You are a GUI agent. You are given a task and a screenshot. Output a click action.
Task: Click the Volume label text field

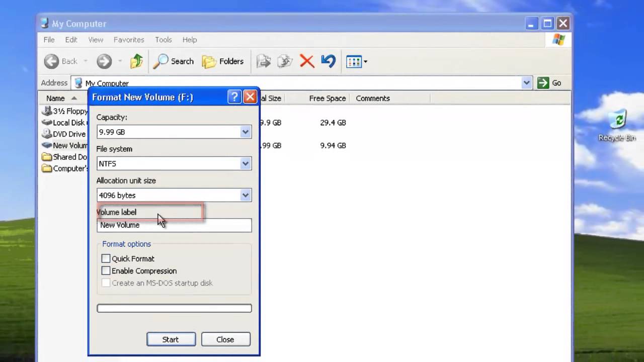[174, 225]
